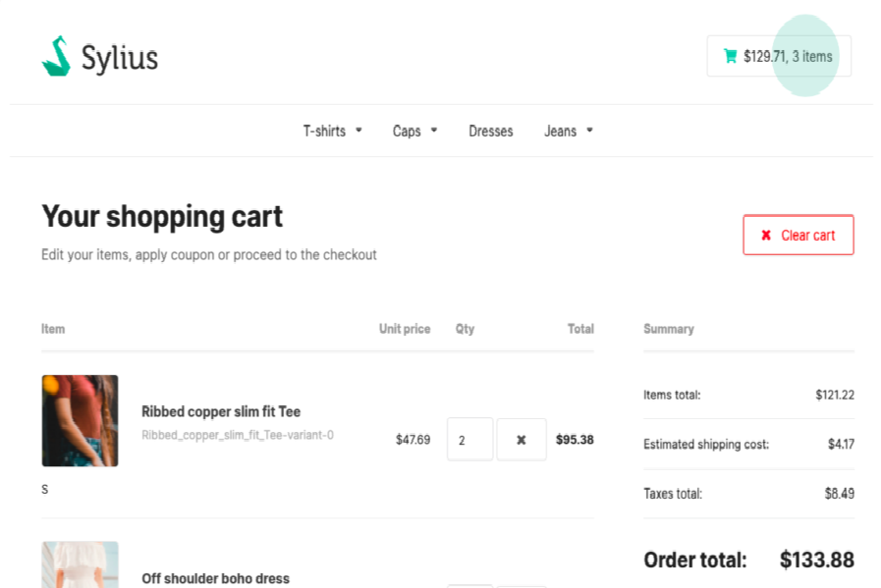Click the Order total amount
This screenshot has height=588, width=881.
(816, 560)
